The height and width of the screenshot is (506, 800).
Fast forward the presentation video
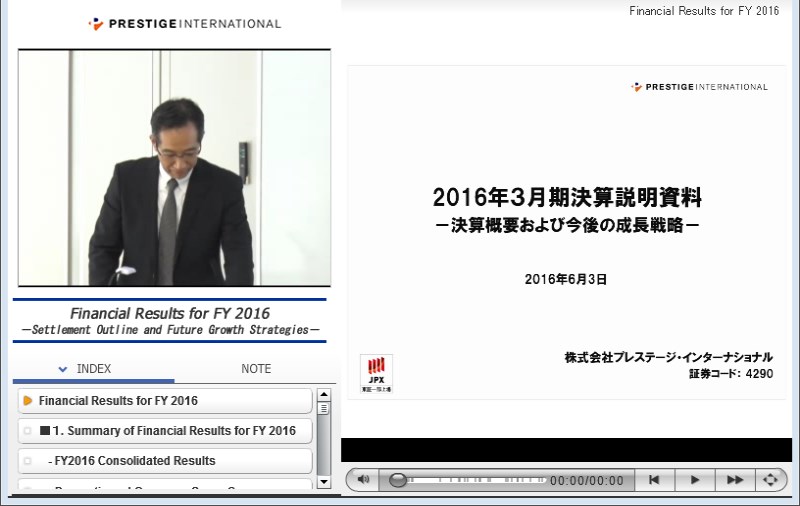735,479
